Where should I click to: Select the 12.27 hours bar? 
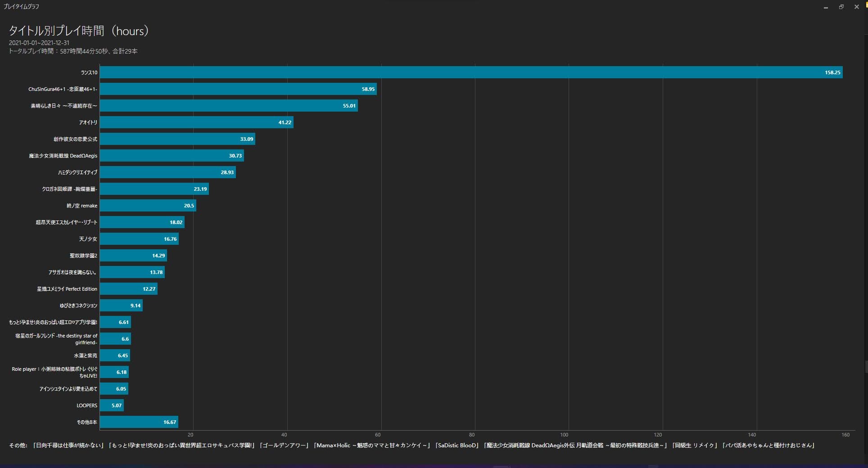[129, 289]
